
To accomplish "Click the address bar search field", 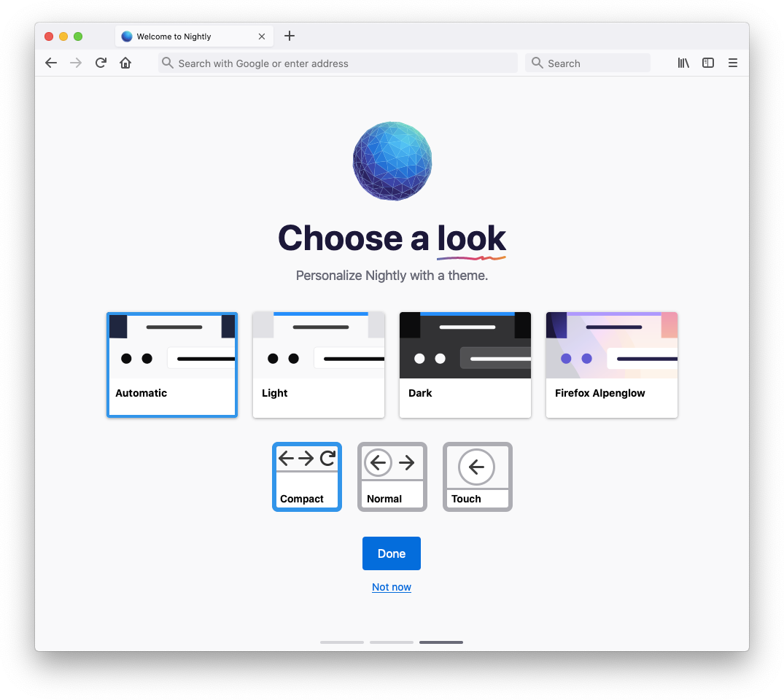I will point(338,63).
